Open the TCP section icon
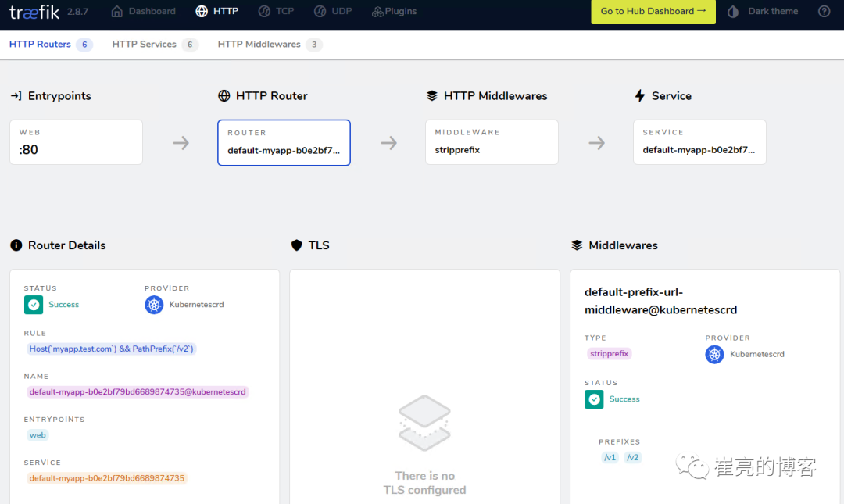Screen dimensions: 844x504 tap(264, 11)
